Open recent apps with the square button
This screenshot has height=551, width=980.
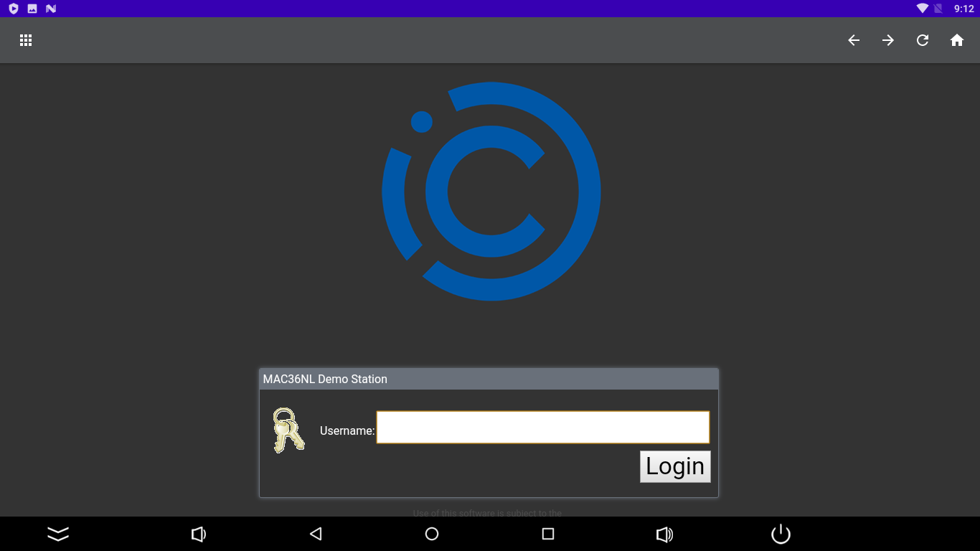tap(548, 534)
